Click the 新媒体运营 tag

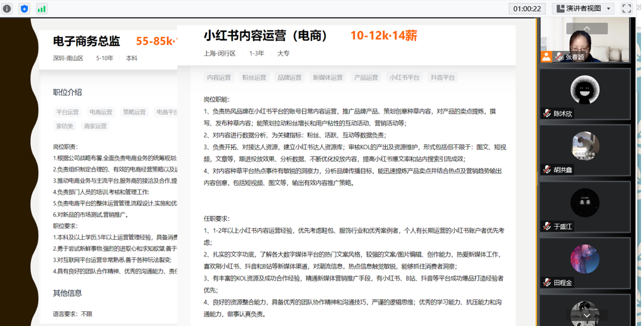click(328, 77)
